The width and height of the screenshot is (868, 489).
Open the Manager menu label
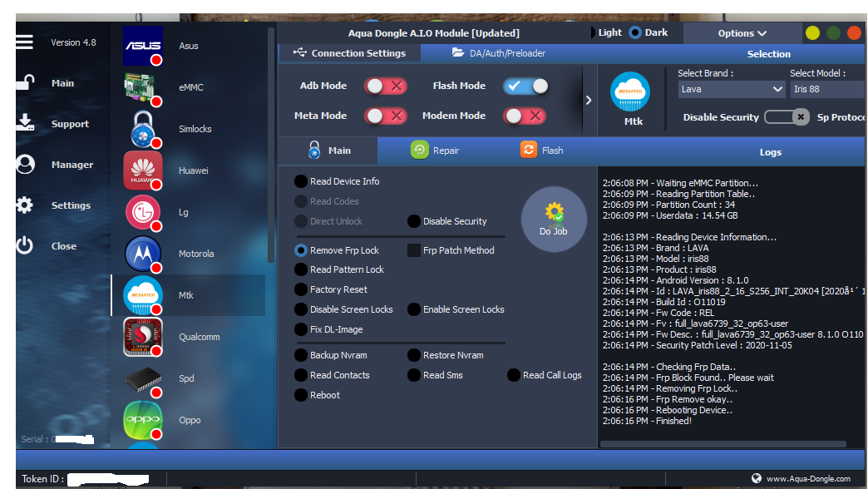pos(72,165)
